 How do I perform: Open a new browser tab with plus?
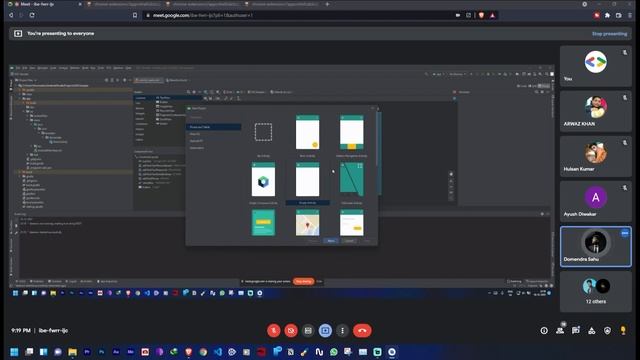tap(327, 4)
